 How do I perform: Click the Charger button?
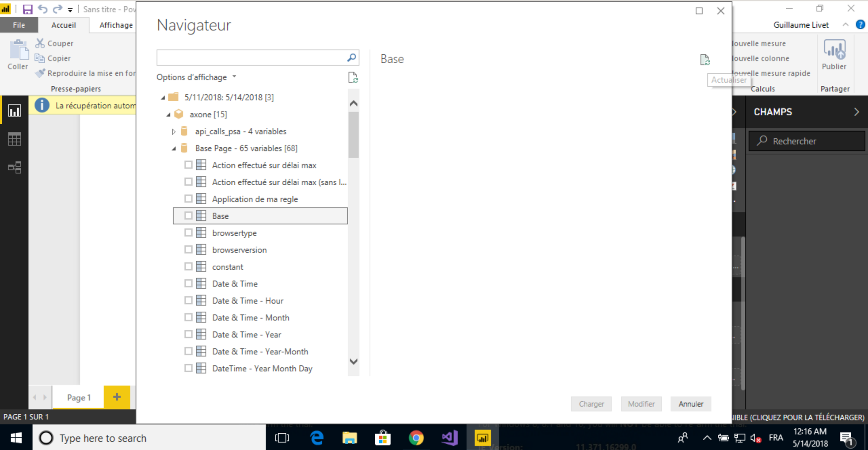point(591,404)
